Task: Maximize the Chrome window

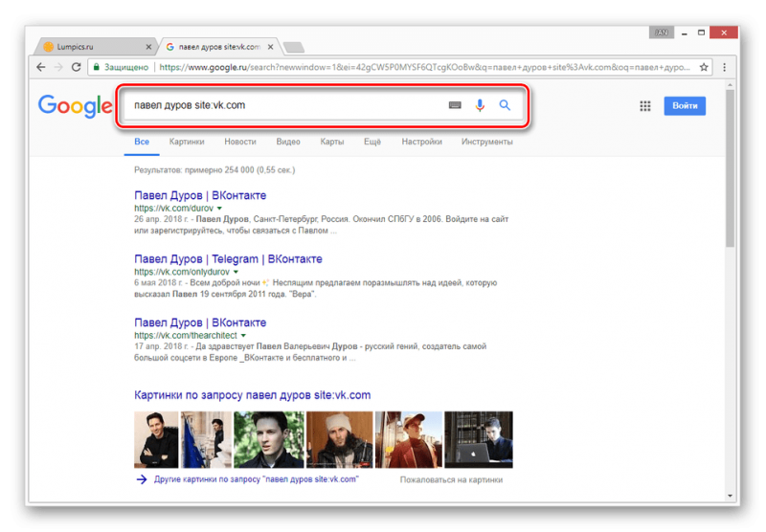Action: [701, 33]
